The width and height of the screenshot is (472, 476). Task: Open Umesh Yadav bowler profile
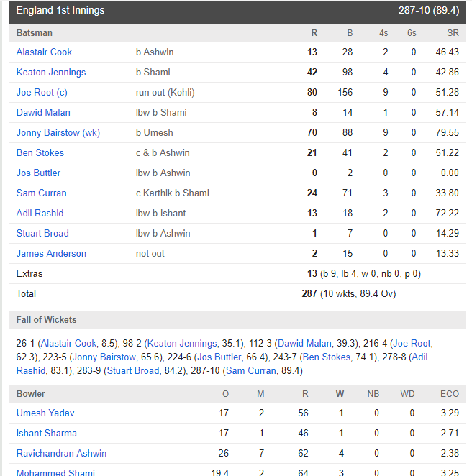[45, 413]
